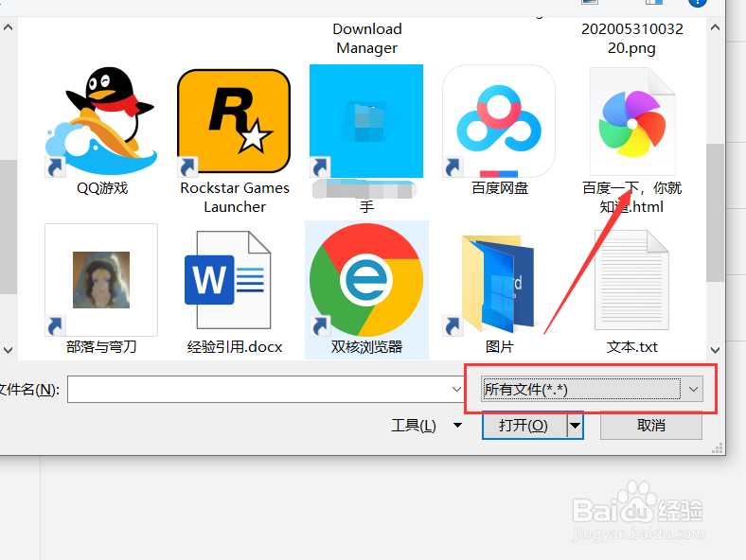Click the 打开(O) button
This screenshot has height=560, width=746.
click(x=524, y=426)
